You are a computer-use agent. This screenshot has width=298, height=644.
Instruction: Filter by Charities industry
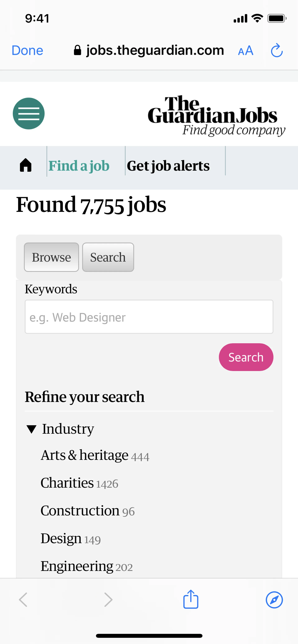point(67,483)
